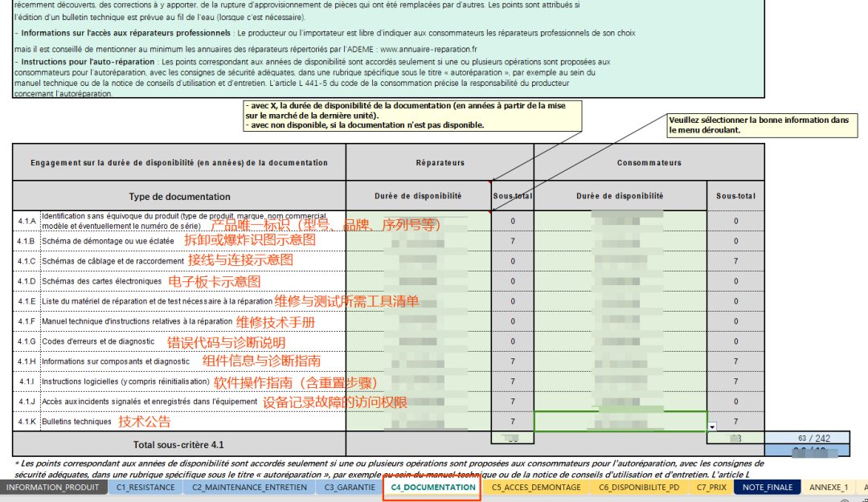Select repairer duration cell for Schéma de démontage

tap(418, 241)
